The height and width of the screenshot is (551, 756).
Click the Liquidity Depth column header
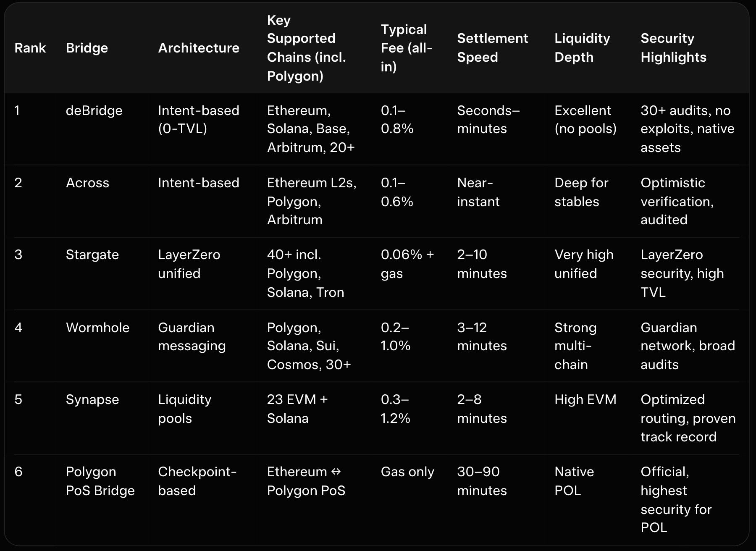(582, 48)
